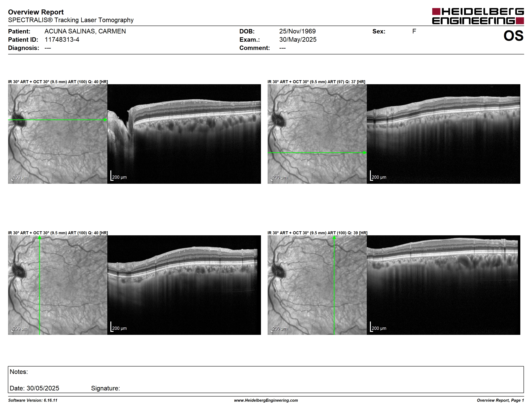This screenshot has height=411, width=532.
Task: Click SPECTRALIS Tracking Laser Tomography subtitle
Action: point(71,20)
